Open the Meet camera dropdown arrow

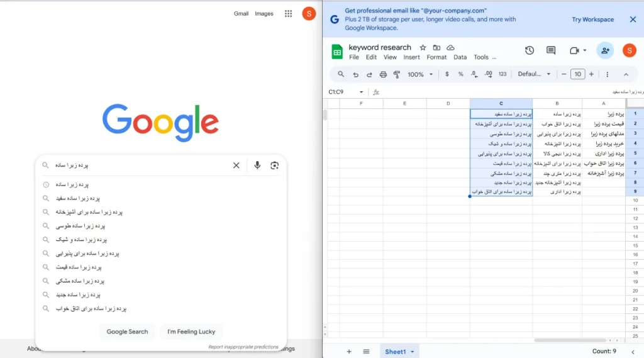[584, 50]
